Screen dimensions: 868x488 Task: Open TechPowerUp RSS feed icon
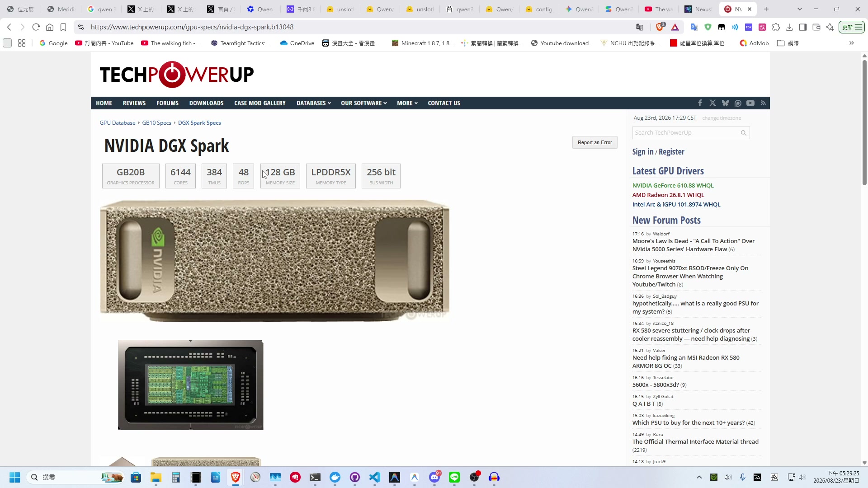pos(763,103)
